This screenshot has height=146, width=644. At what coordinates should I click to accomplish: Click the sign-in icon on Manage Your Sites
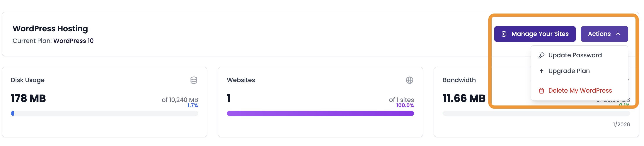coord(504,34)
